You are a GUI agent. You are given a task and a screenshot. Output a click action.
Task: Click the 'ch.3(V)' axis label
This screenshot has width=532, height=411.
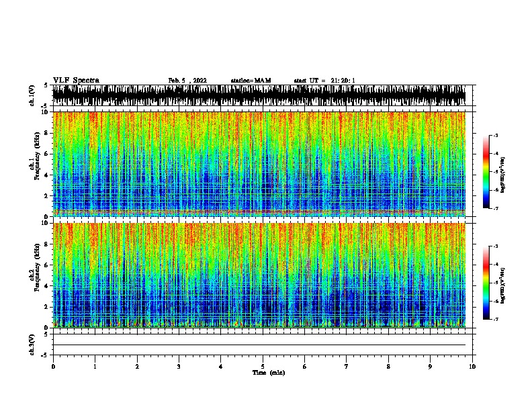tap(32, 345)
